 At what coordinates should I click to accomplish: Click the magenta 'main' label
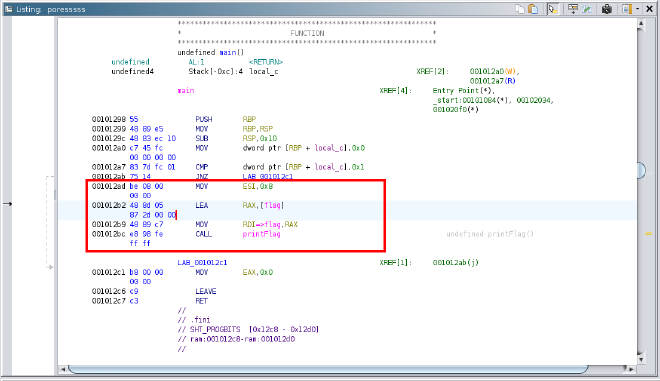click(x=186, y=91)
